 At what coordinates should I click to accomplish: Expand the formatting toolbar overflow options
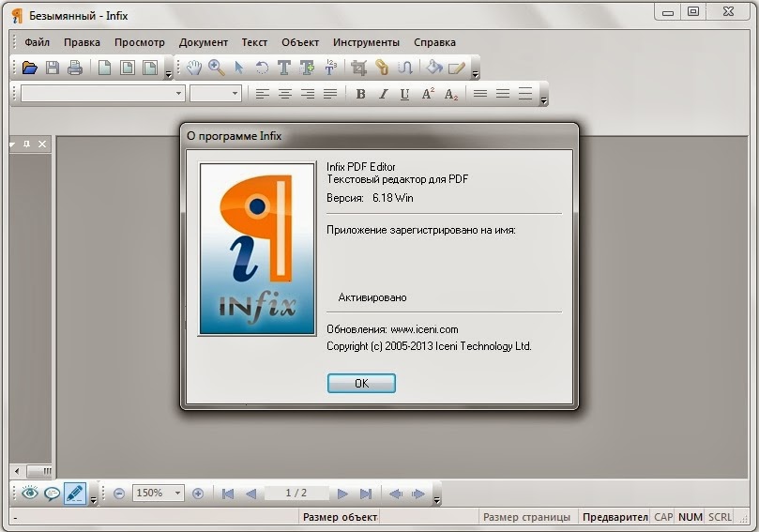tap(543, 100)
